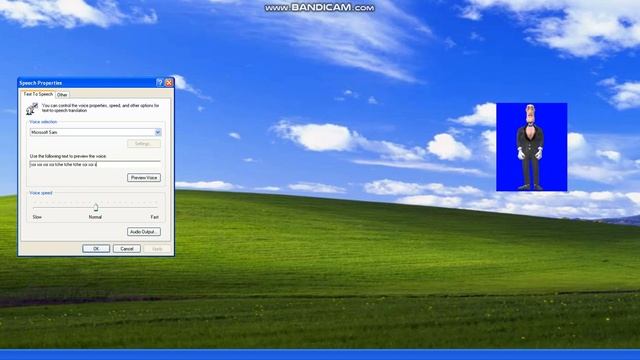This screenshot has width=640, height=360.
Task: Switch to the Text To Speech tab
Action: point(38,94)
